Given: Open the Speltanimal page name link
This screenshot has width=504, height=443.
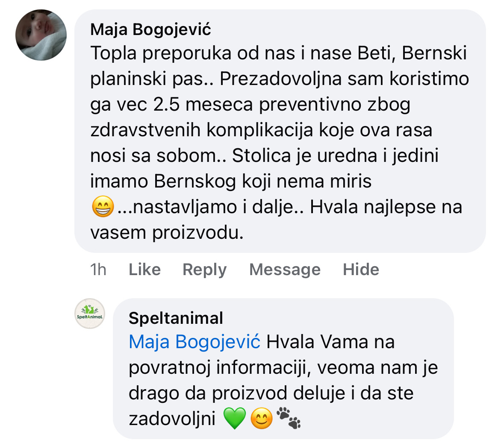Looking at the screenshot, I should click(x=176, y=318).
